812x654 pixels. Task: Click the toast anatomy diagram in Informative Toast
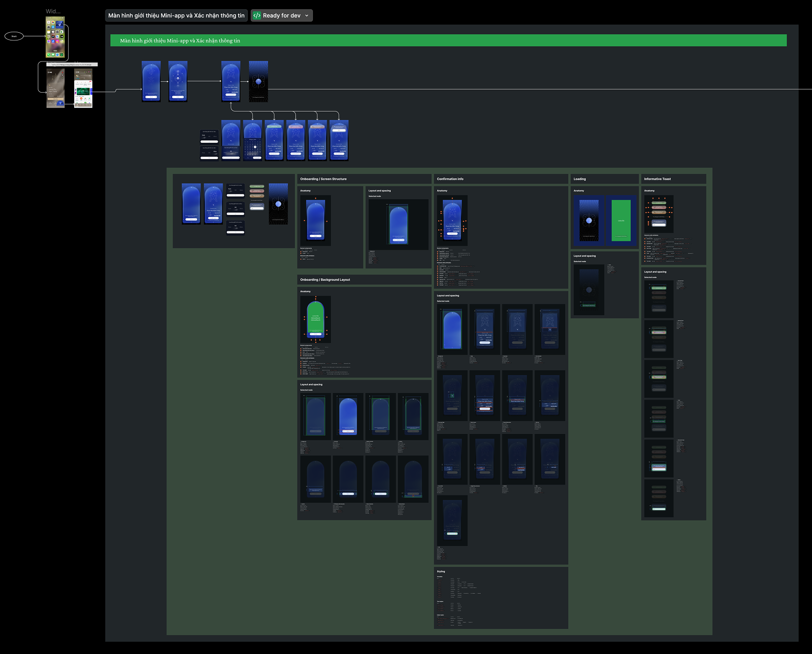point(659,214)
